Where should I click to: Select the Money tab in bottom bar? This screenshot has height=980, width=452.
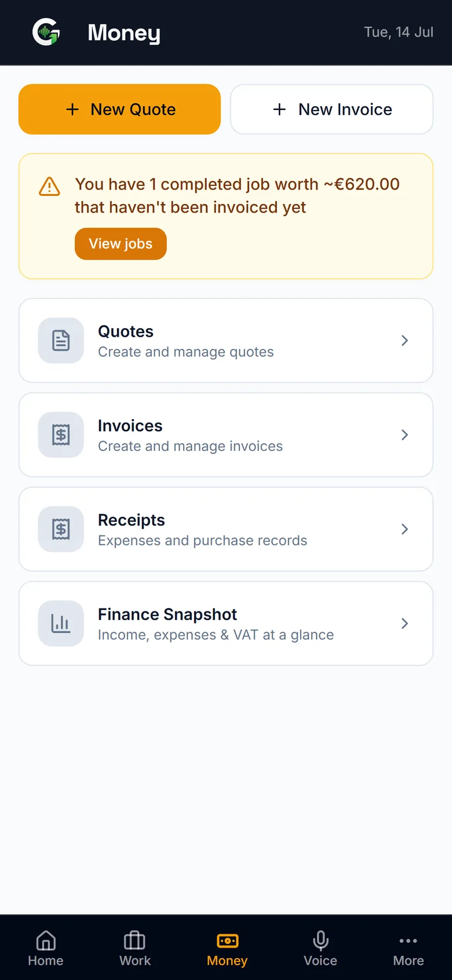[227, 949]
